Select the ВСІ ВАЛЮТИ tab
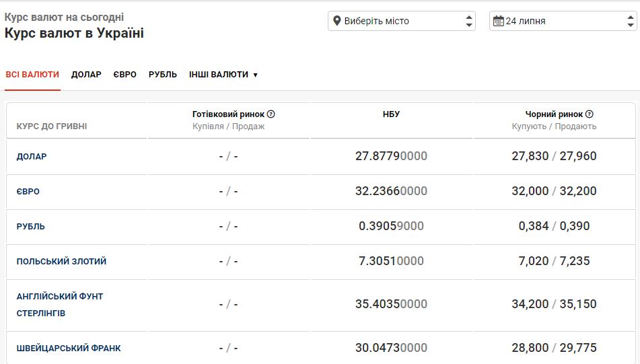Image resolution: width=640 pixels, height=364 pixels. [x=32, y=75]
